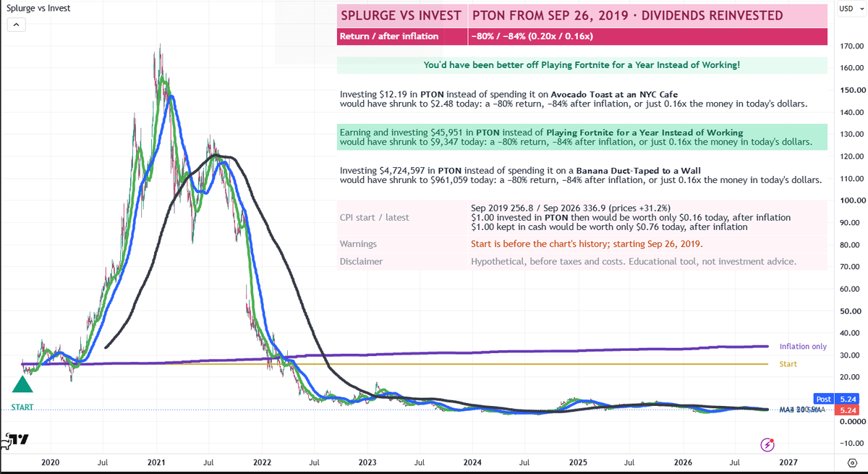
Task: Click the 2025 label on the time axis
Action: click(x=578, y=462)
